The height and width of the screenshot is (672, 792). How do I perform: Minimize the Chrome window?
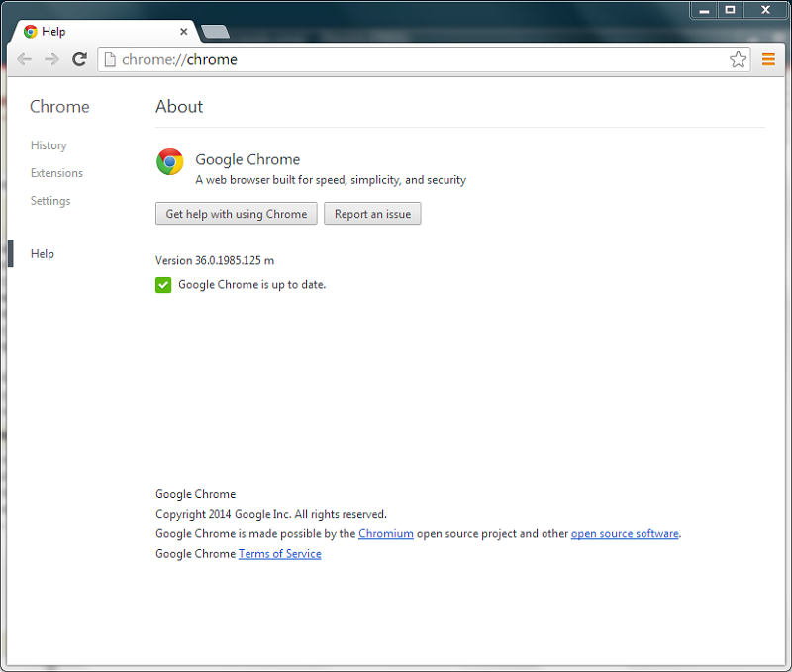click(704, 10)
